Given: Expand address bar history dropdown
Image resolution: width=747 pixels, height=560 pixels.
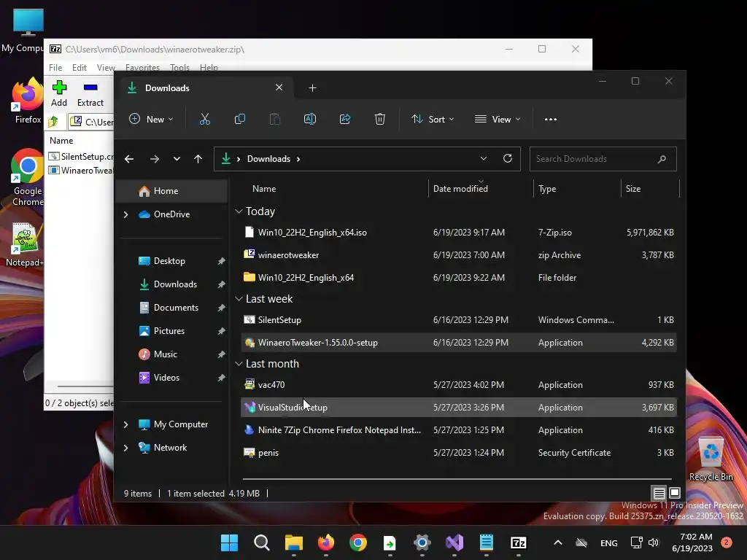Looking at the screenshot, I should [484, 158].
